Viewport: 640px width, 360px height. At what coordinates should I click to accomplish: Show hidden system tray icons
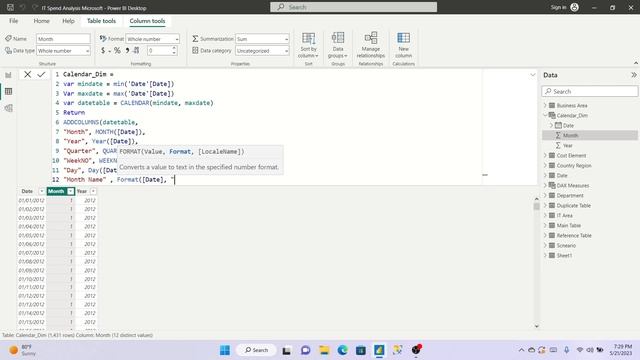click(521, 350)
